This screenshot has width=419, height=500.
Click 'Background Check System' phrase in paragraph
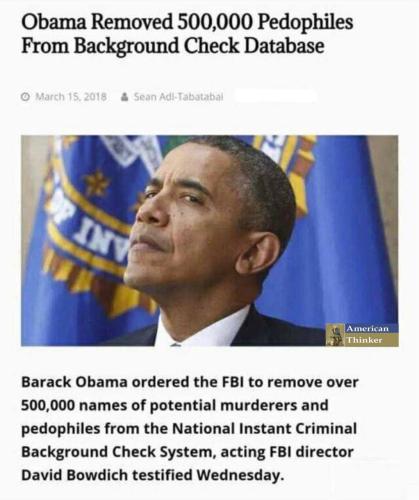pyautogui.click(x=117, y=452)
